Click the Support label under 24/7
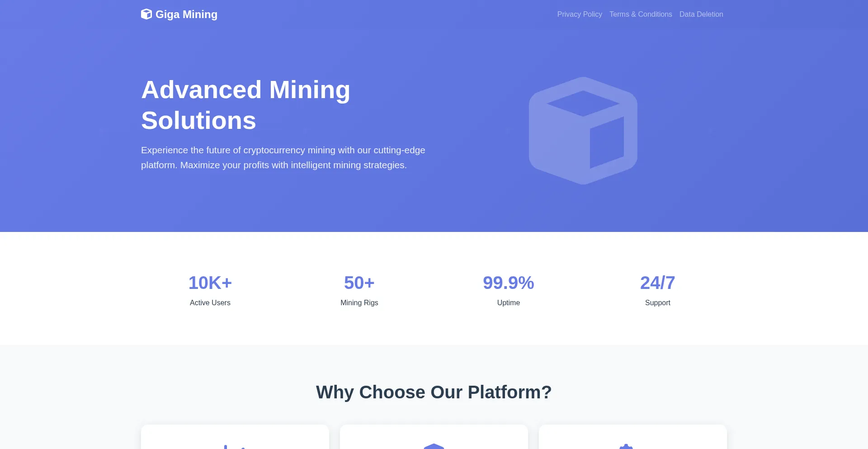868x449 pixels. pyautogui.click(x=657, y=303)
